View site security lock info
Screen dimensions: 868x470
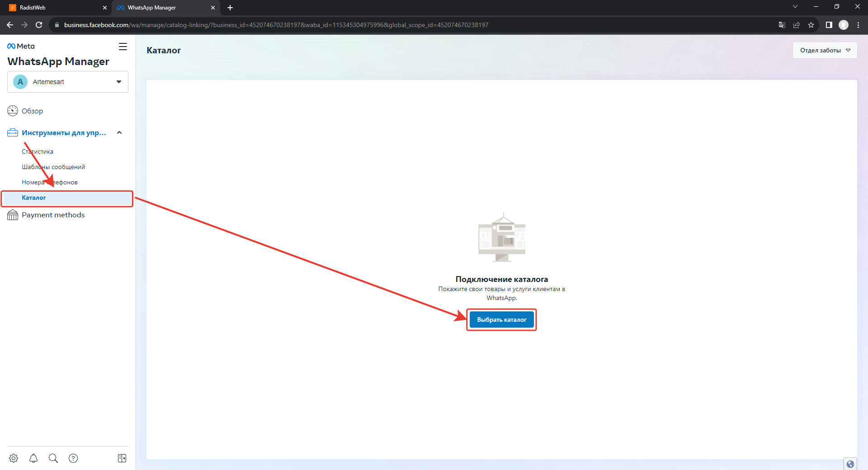point(57,25)
